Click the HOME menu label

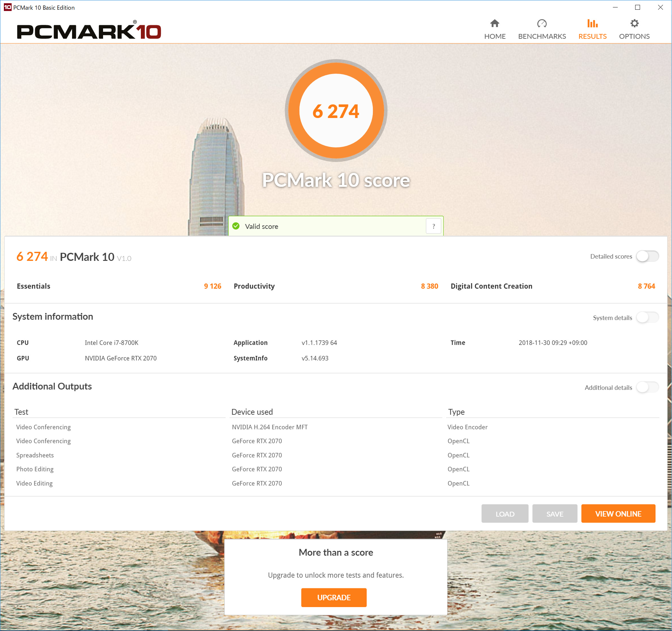[495, 36]
